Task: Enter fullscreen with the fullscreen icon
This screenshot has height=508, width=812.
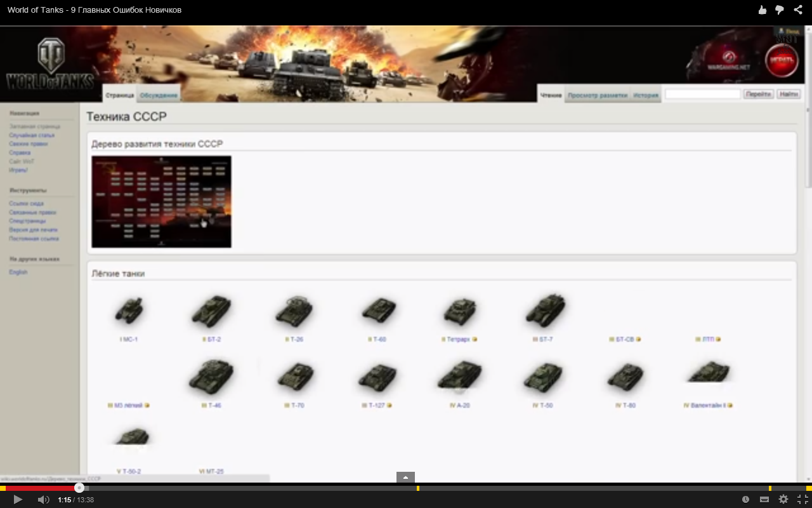Action: (802, 500)
